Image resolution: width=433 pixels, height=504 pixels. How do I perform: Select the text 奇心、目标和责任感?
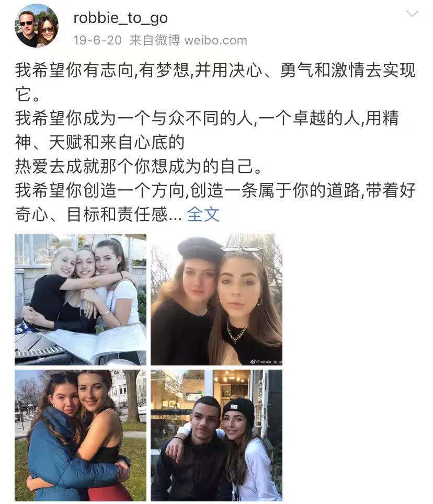92,214
